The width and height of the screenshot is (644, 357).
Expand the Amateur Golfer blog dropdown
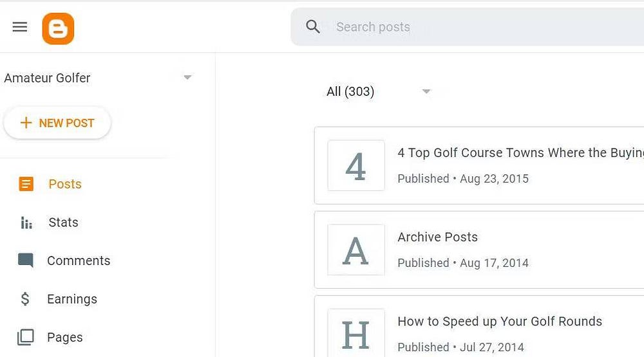tap(187, 78)
